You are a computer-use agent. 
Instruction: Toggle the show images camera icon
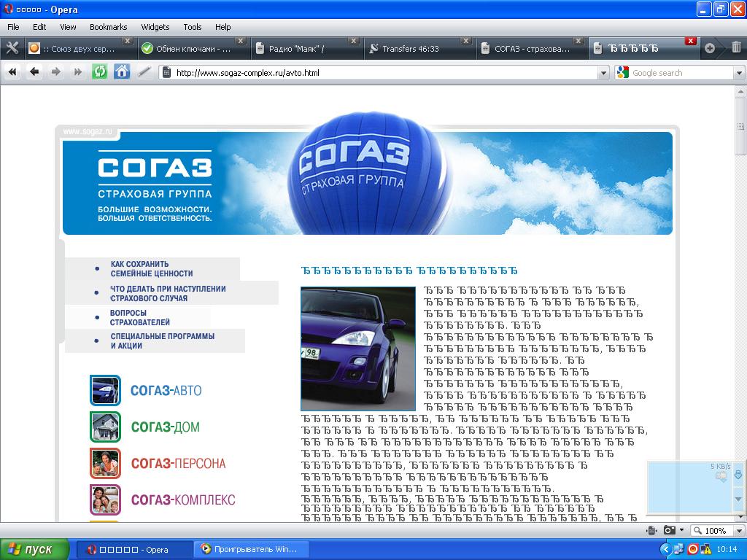669,530
